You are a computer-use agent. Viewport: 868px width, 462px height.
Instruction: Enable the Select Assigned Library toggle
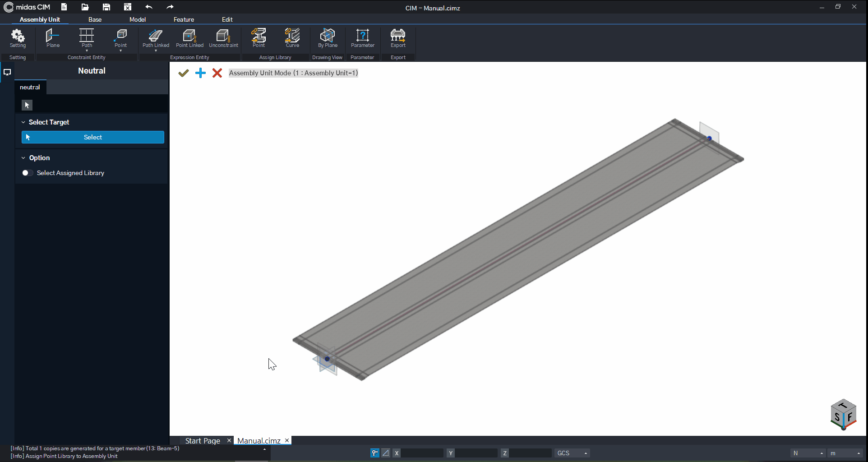(27, 173)
